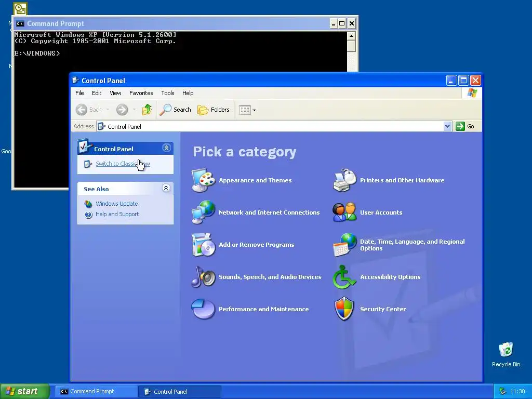Open the Back button history dropdown

108,110
